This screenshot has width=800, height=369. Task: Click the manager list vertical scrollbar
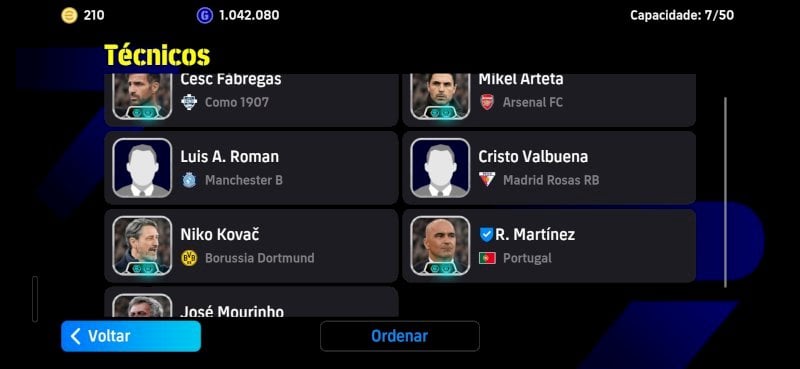pos(725,192)
